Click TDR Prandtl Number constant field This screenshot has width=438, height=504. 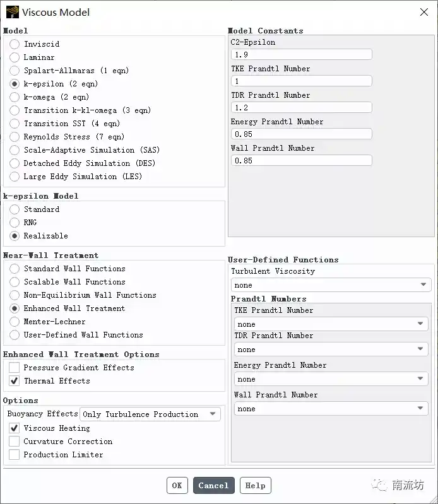[x=301, y=107]
